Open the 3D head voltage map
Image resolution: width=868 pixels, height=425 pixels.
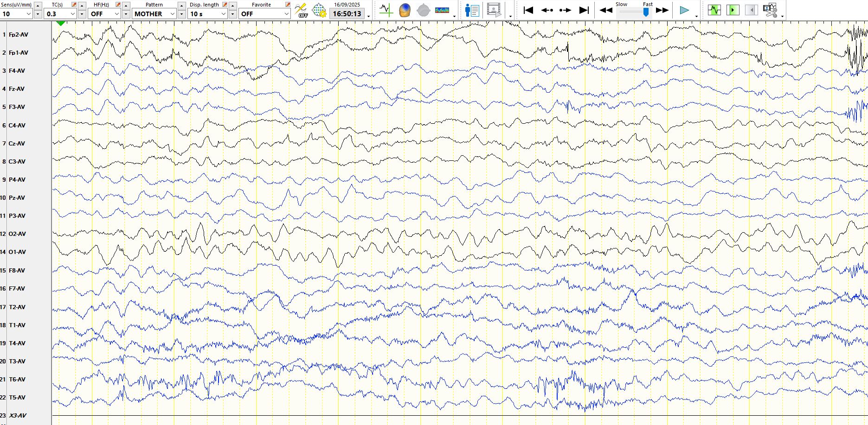pyautogui.click(x=405, y=10)
